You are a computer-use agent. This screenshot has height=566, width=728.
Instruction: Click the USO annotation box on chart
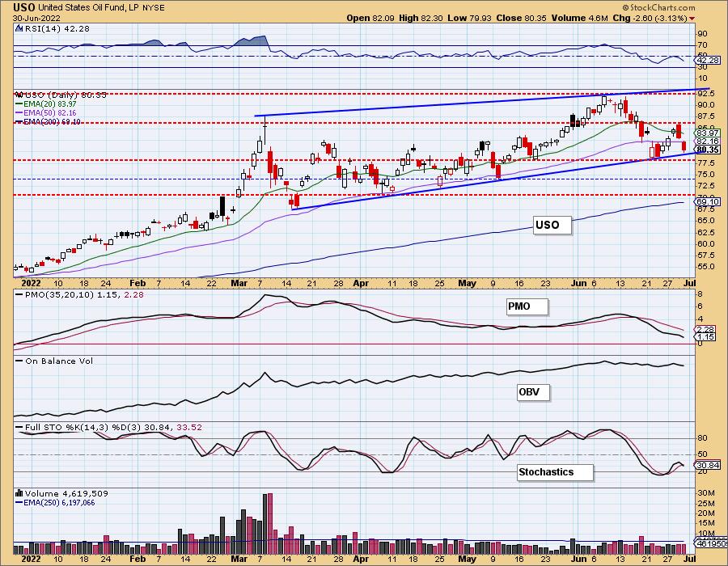(x=552, y=225)
